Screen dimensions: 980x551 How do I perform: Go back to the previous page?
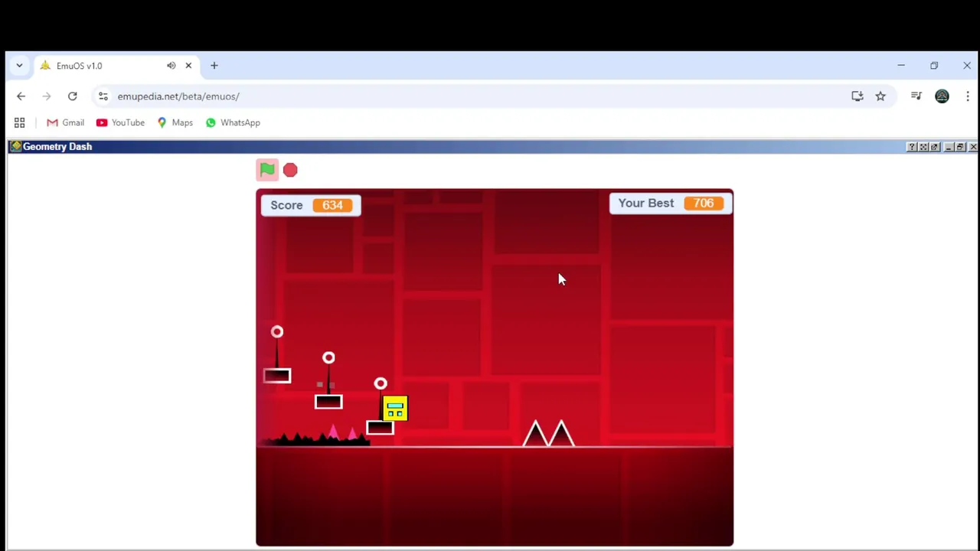point(21,96)
